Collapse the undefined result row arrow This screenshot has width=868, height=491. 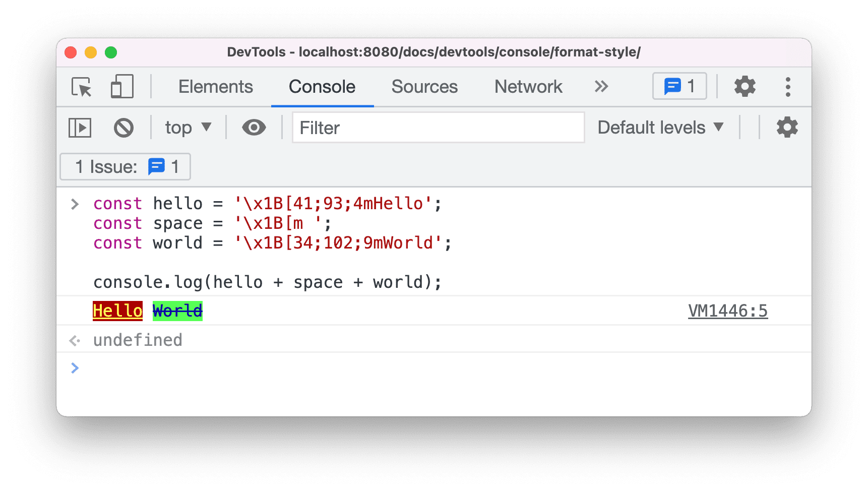click(75, 340)
